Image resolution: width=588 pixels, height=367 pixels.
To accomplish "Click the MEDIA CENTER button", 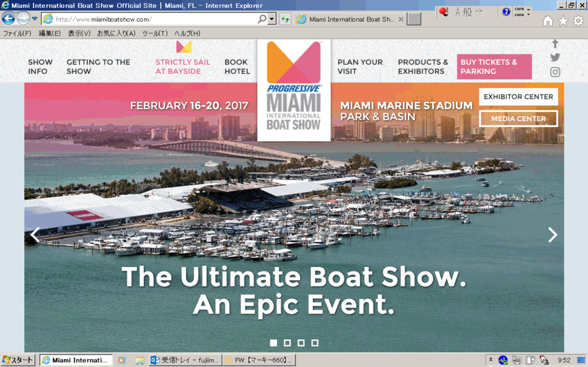I will [x=518, y=119].
